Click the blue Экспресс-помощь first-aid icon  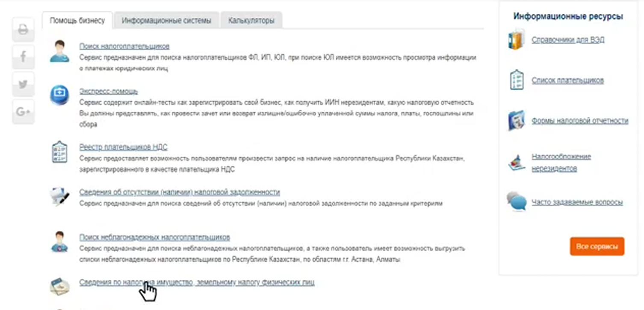(59, 95)
